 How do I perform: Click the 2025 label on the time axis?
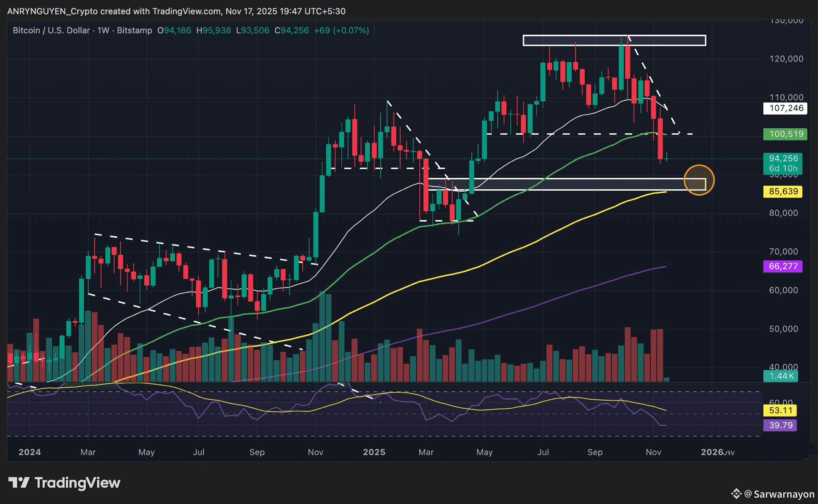pos(374,452)
